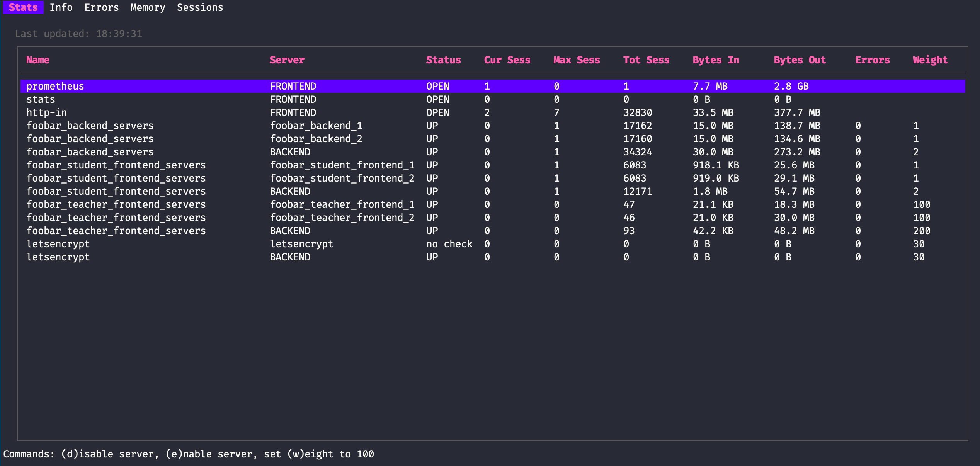Click the Last updated timestamp
980x466 pixels.
(x=78, y=34)
